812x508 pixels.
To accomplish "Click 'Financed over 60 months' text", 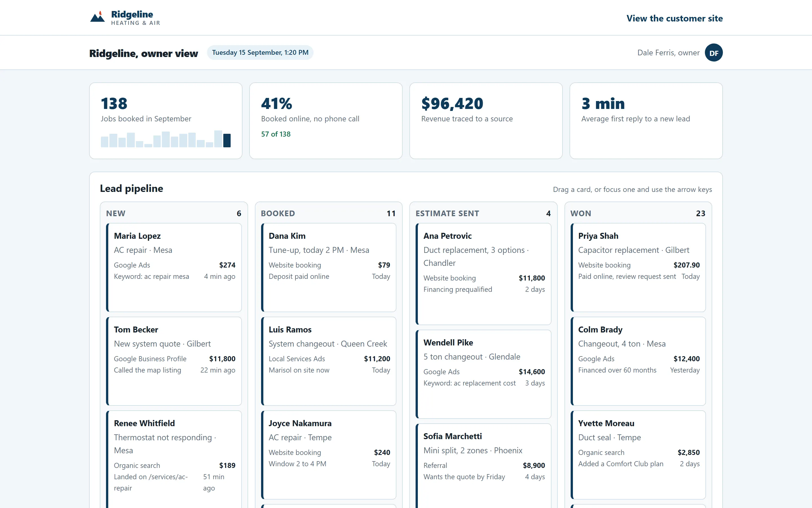I will point(617,370).
